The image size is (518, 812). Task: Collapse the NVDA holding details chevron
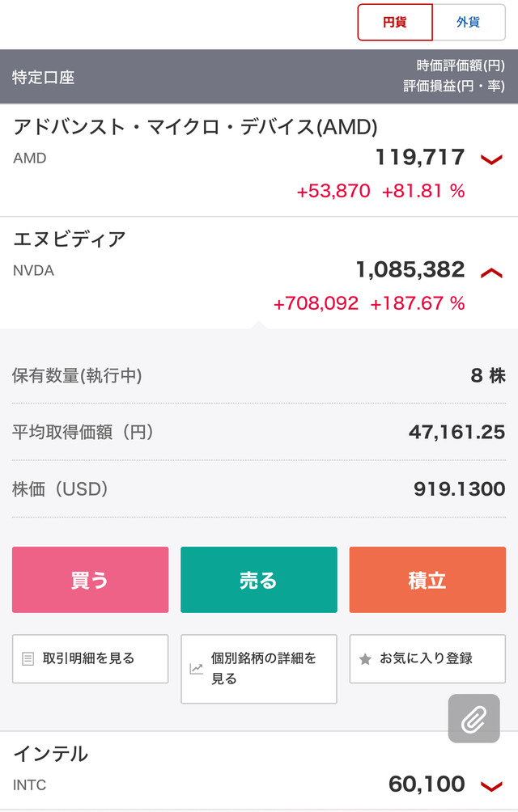pos(491,273)
